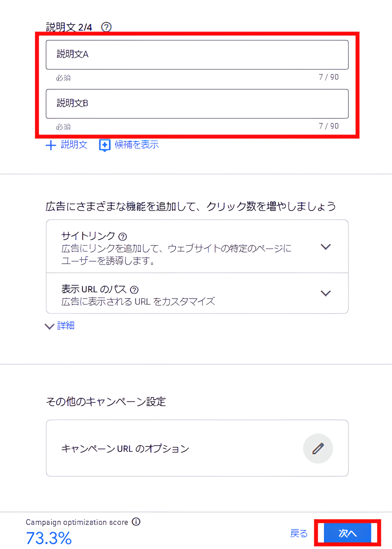
Task: Go back using the 戻る link
Action: [x=298, y=534]
